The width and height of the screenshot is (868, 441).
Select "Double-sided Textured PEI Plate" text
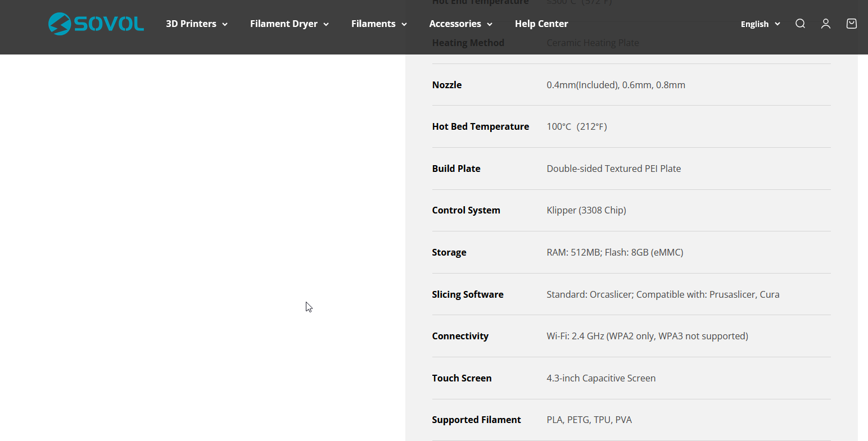coord(614,169)
